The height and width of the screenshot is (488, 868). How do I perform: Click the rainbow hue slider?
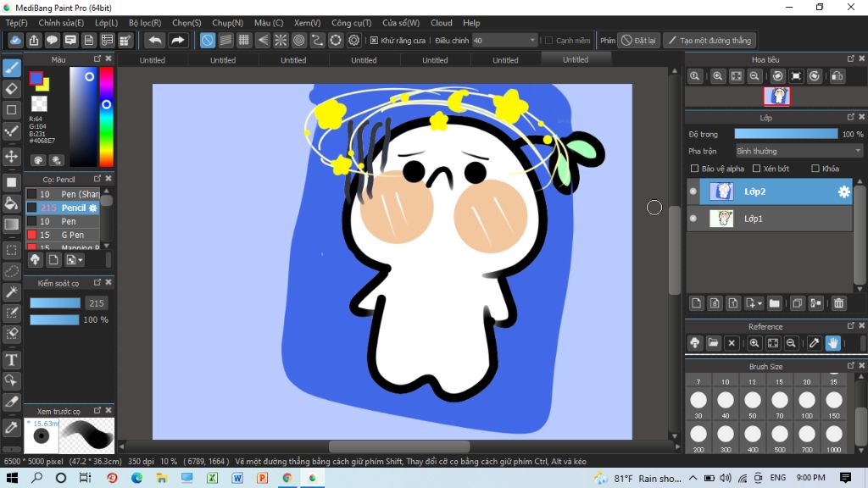(106, 117)
